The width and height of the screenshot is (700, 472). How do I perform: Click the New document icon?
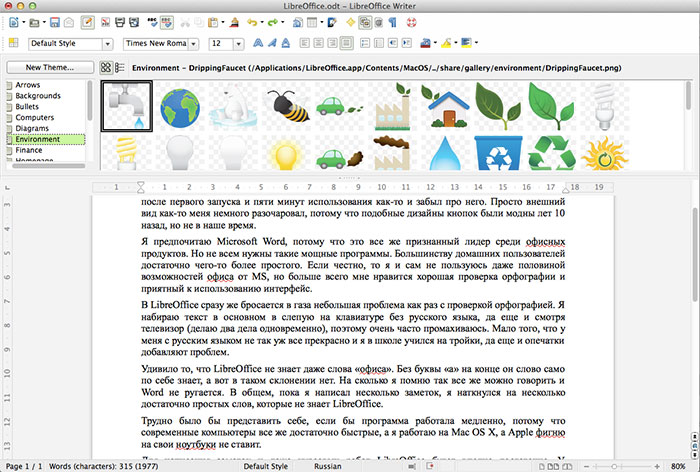click(14, 22)
